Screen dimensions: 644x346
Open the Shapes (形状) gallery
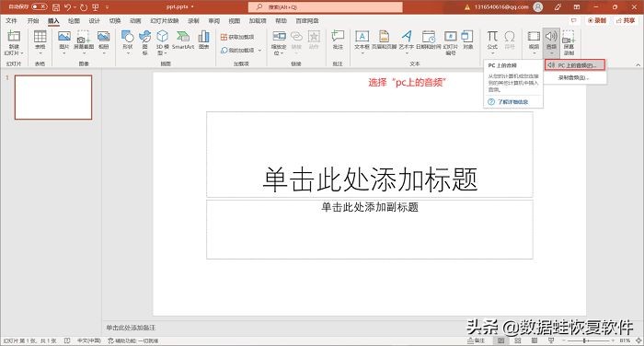128,42
